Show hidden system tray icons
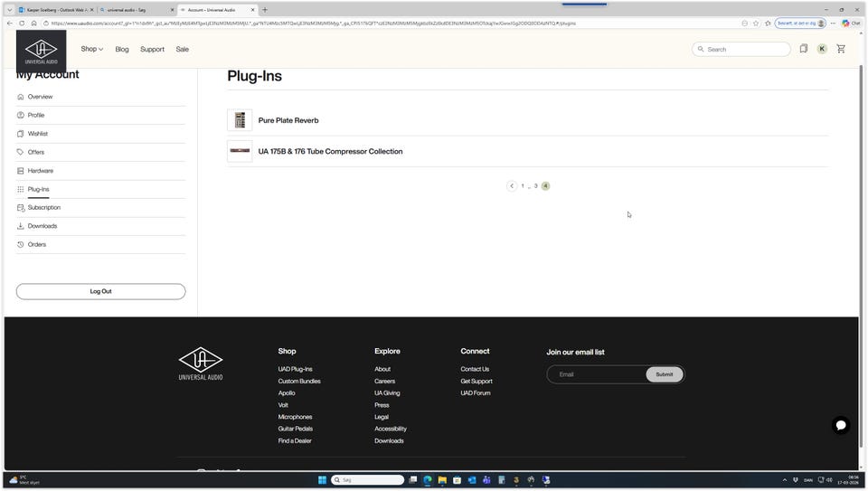Viewport: 868px width, 491px height. 785,480
